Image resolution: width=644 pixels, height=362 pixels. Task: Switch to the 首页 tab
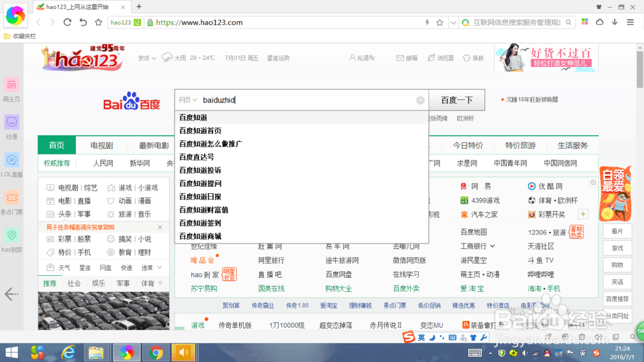(57, 145)
